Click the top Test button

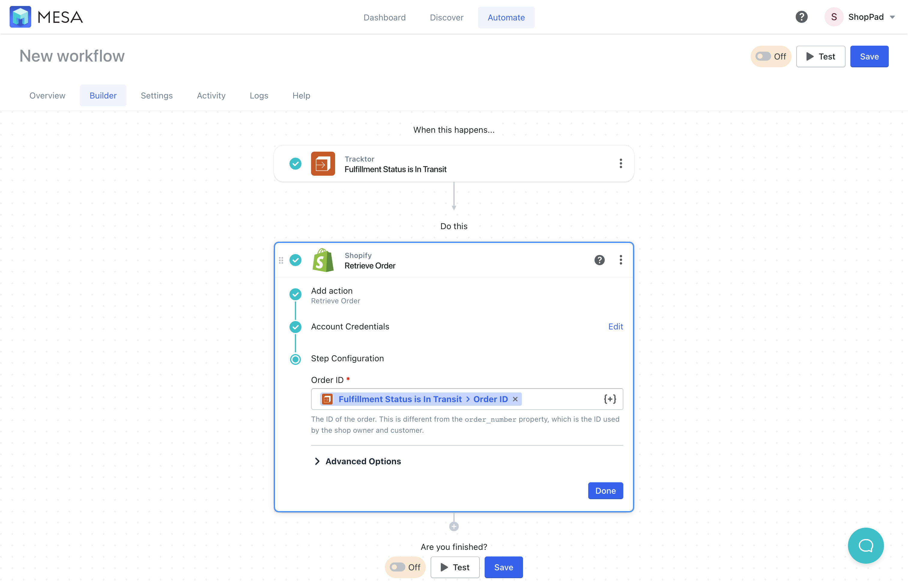pyautogui.click(x=821, y=56)
